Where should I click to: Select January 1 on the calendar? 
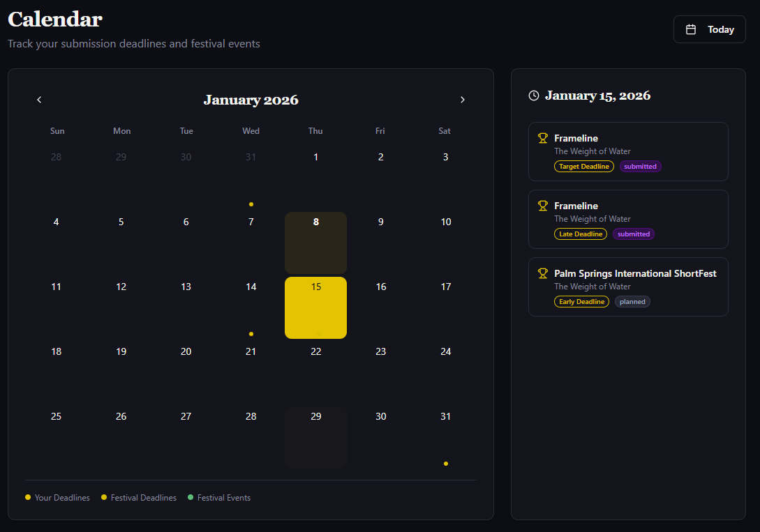(315, 178)
